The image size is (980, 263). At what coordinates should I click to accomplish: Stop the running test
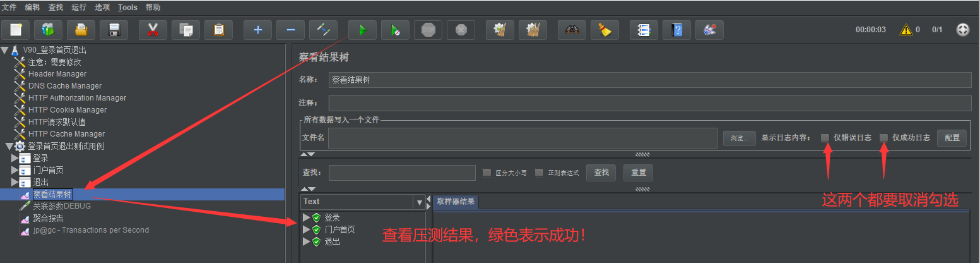click(x=428, y=30)
